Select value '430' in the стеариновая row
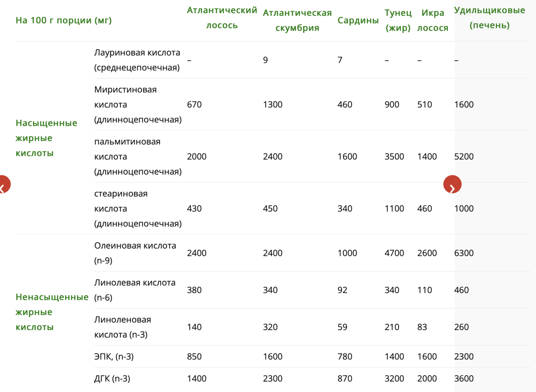536x392 pixels. 194,208
